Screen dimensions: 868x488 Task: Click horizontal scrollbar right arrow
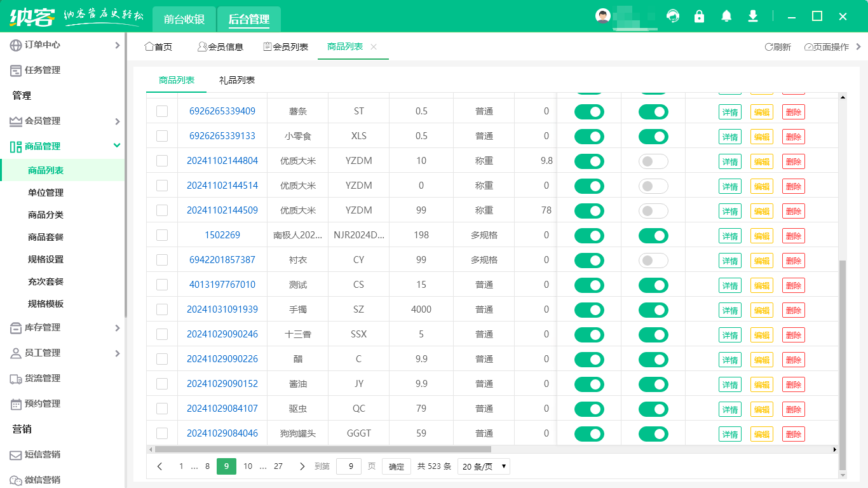click(x=835, y=449)
